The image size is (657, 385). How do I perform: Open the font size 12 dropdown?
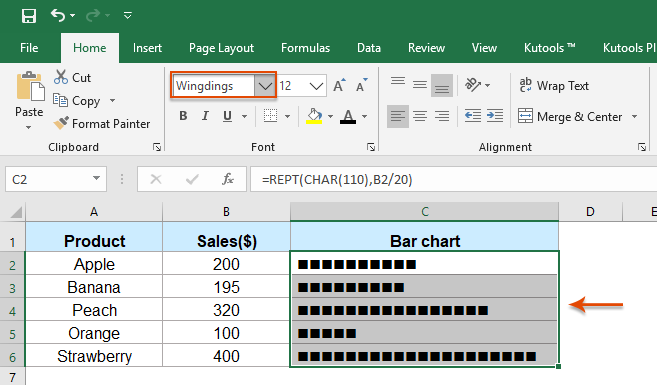pos(316,86)
